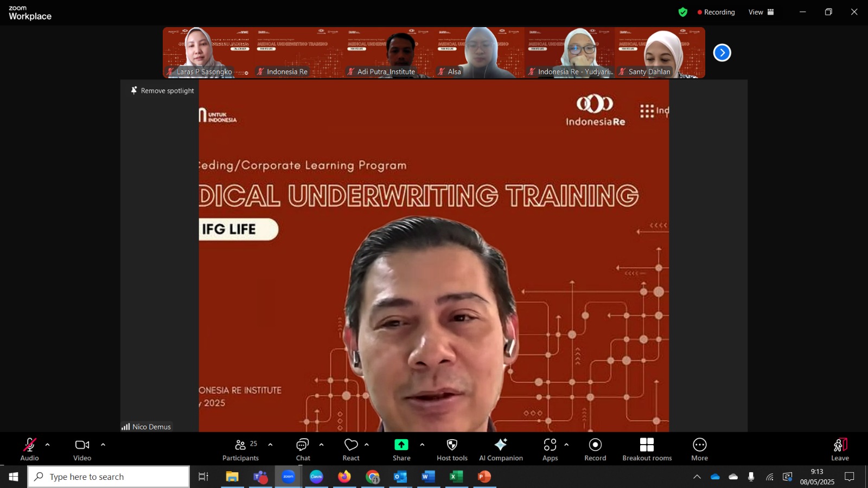
Task: Open Windows Start menu
Action: pos(14,477)
